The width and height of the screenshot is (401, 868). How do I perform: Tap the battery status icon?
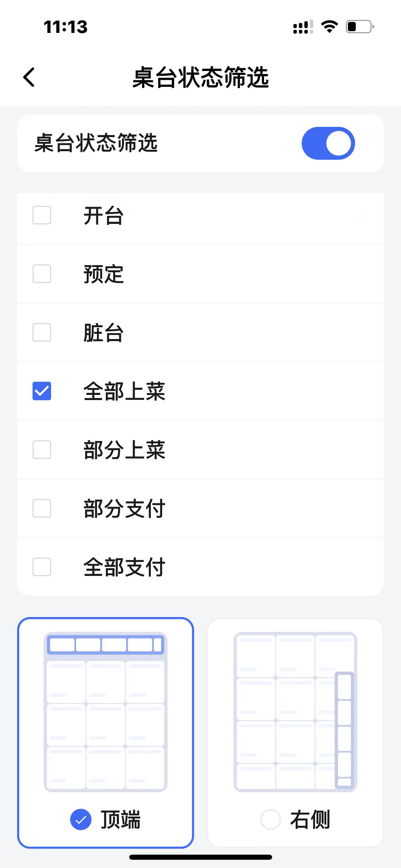coord(360,27)
